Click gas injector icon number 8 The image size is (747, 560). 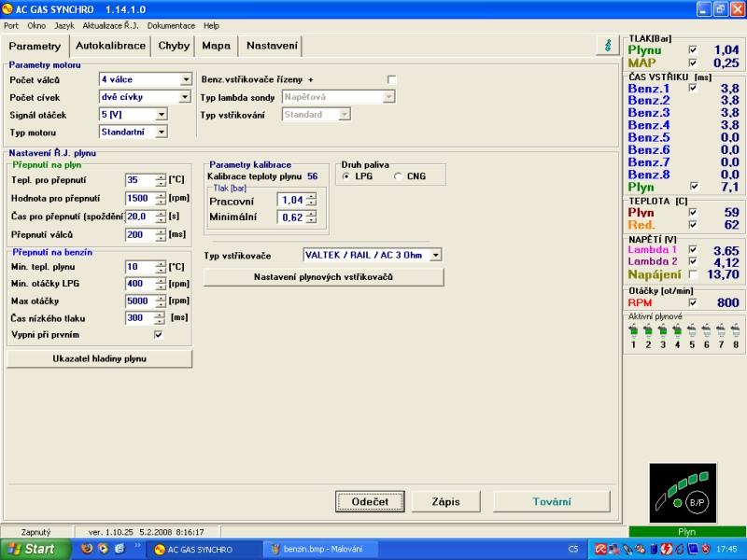coord(736,329)
